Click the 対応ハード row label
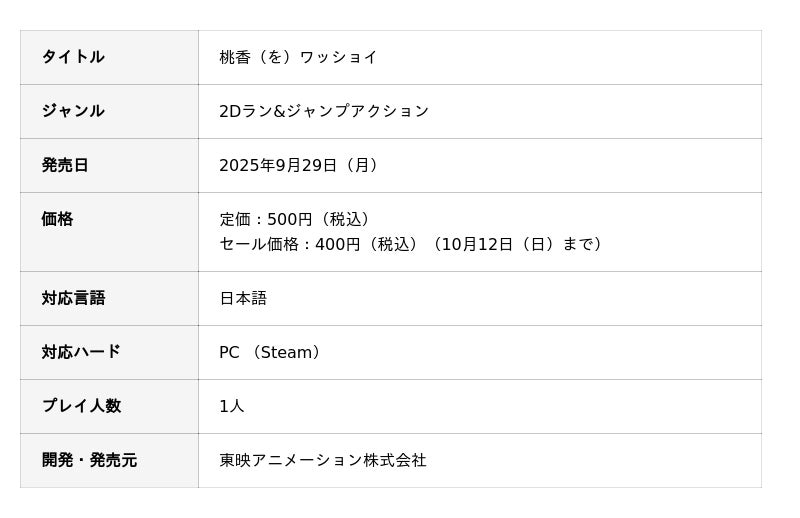This screenshot has width=800, height=518. pyautogui.click(x=81, y=352)
